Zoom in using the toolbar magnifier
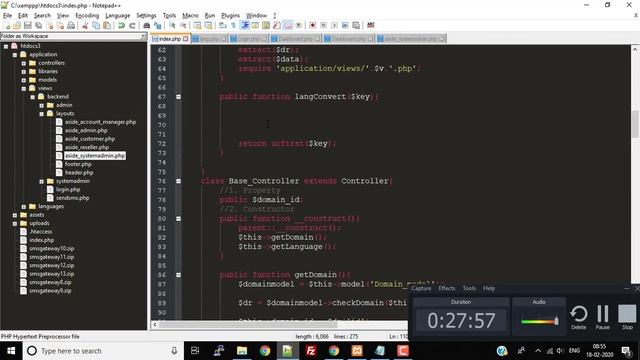The image size is (640, 360). click(x=172, y=25)
